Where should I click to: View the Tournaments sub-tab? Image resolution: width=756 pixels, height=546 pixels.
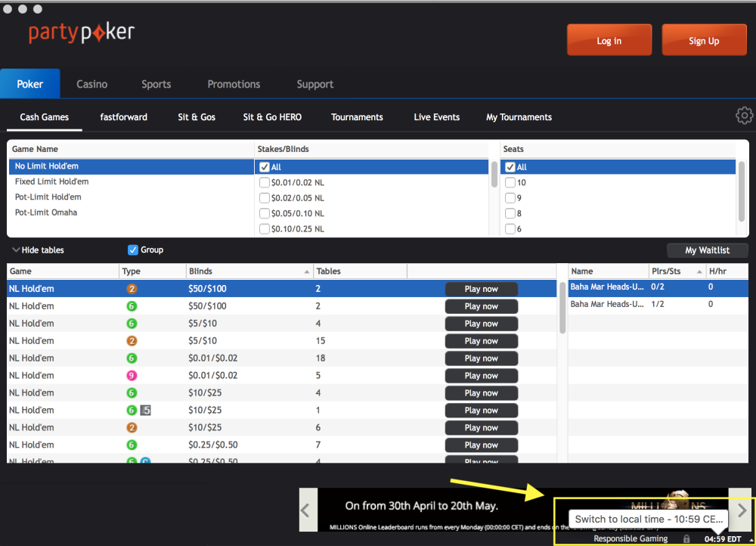tap(357, 117)
